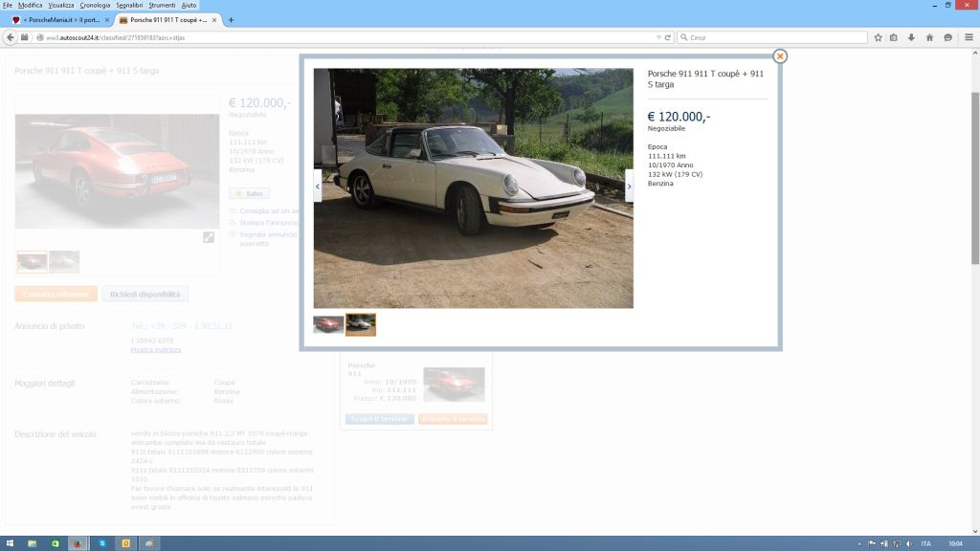Click the orange button beside Scopri il servizio
980x551 pixels.
[453, 419]
